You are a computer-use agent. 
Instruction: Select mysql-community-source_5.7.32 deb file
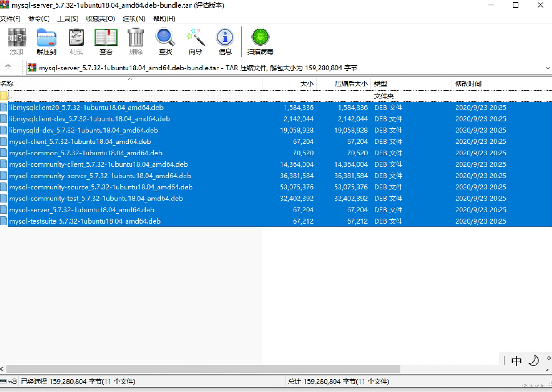pyautogui.click(x=101, y=187)
